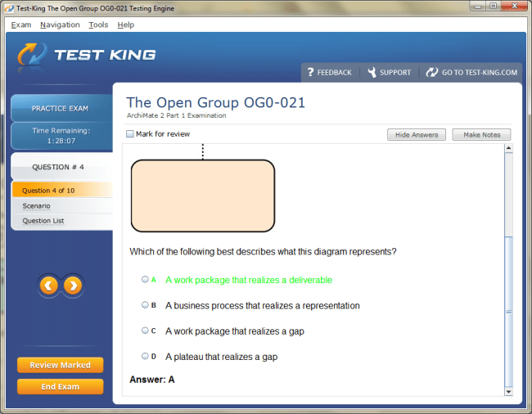Click the PRACTICE EXAM panel header
Image resolution: width=532 pixels, height=414 pixels.
point(61,109)
